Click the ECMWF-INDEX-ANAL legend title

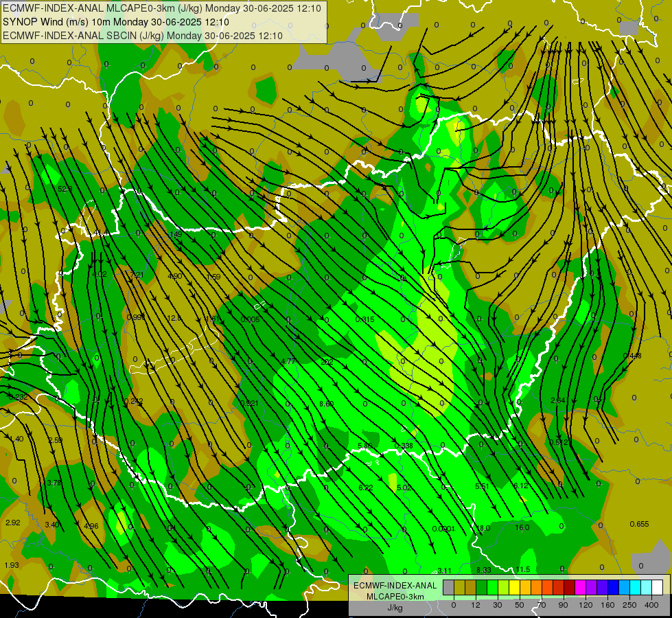point(395,586)
